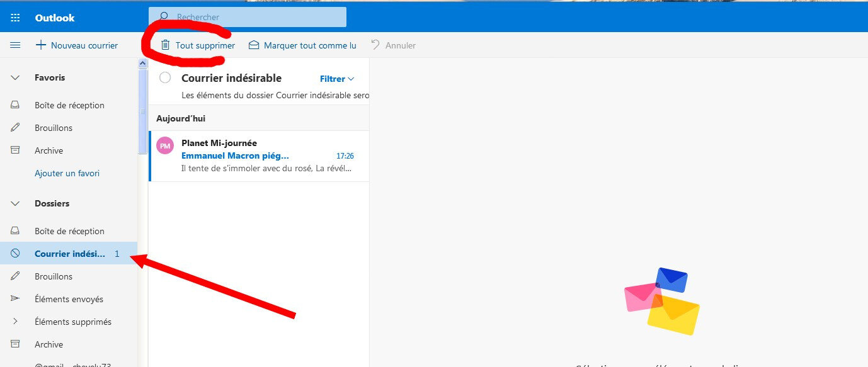
Task: Open the Éléments envoyés folder
Action: coord(69,299)
